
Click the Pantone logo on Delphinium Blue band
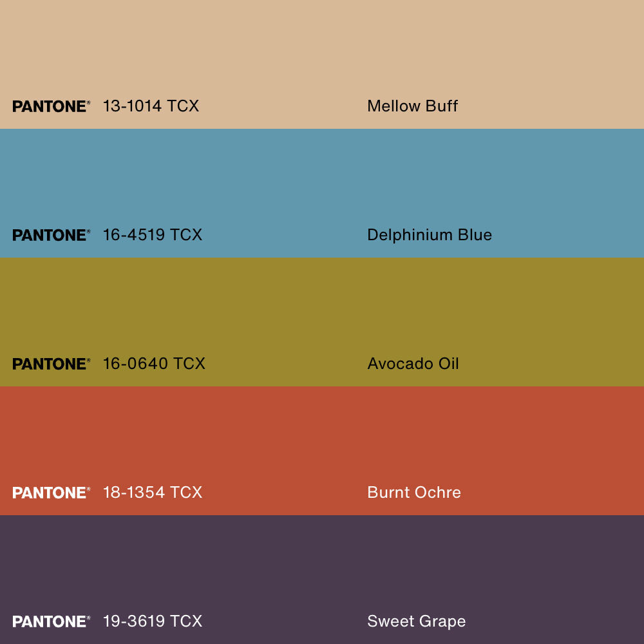coord(51,235)
